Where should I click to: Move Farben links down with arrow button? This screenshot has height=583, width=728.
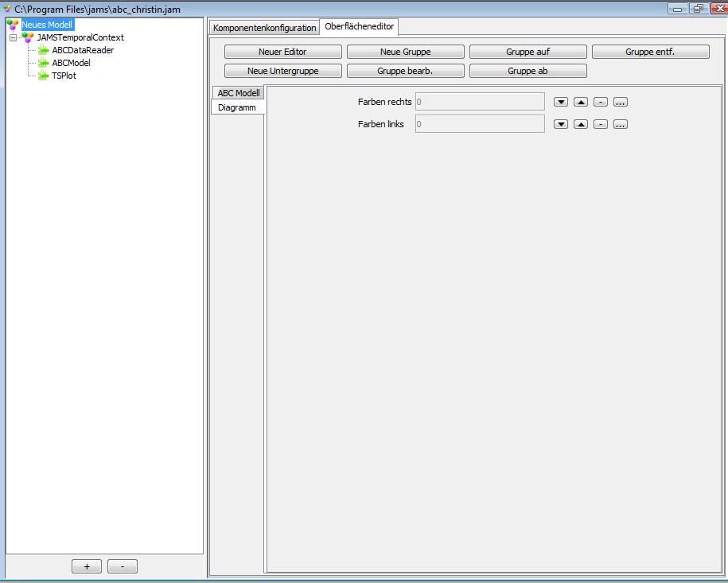point(561,124)
